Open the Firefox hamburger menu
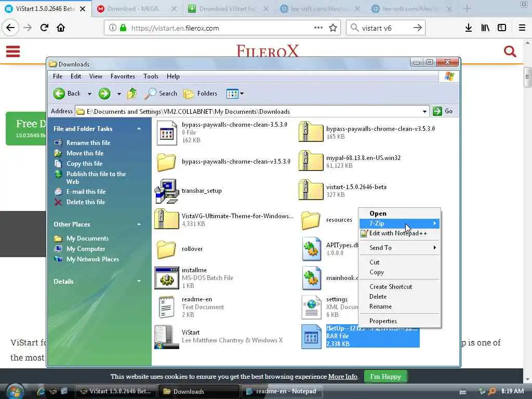The image size is (532, 399). (x=522, y=28)
